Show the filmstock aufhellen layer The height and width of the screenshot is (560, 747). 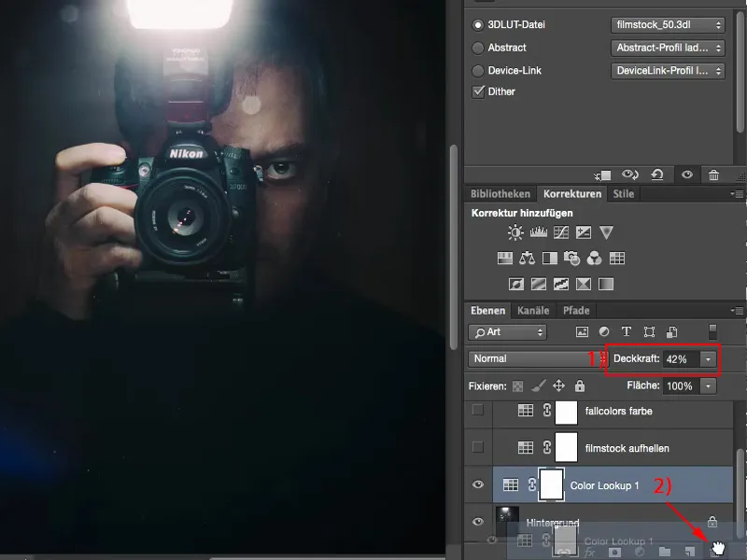478,447
